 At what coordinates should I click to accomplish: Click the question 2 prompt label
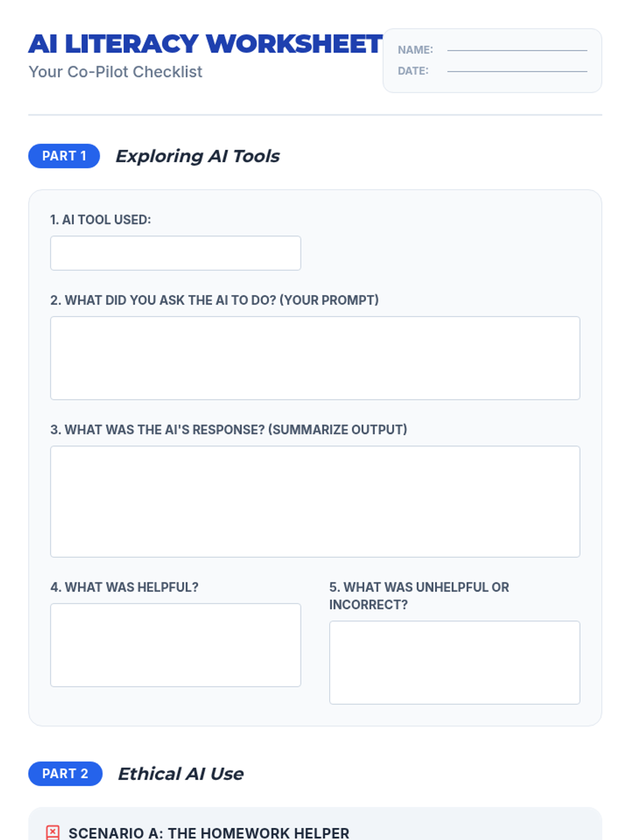[x=214, y=300]
